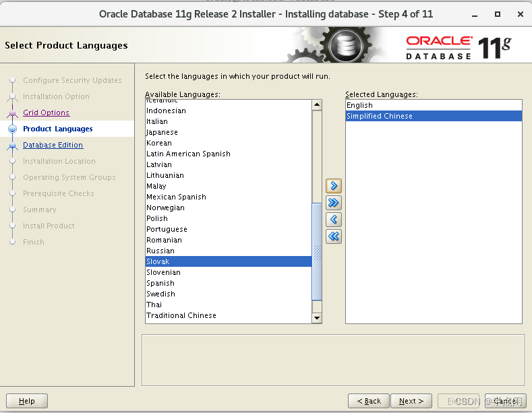The height and width of the screenshot is (413, 532).
Task: Select Lithuanian in Available Languages
Action: pyautogui.click(x=229, y=175)
